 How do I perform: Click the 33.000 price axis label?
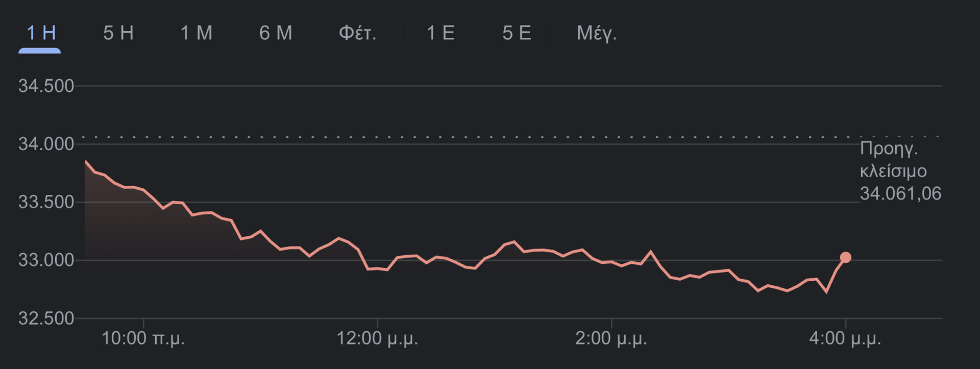pos(46,260)
